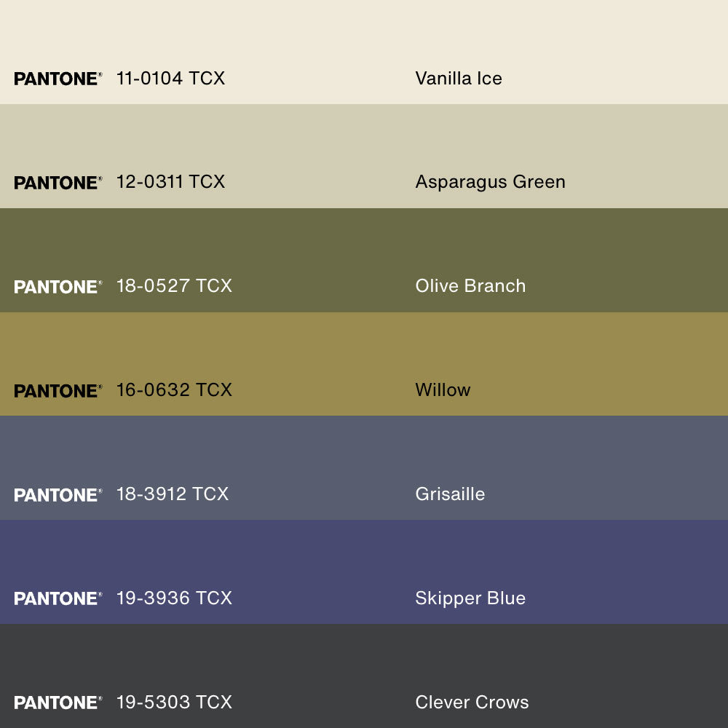Image resolution: width=728 pixels, height=728 pixels.
Task: Select the Grisaille name label
Action: (450, 494)
